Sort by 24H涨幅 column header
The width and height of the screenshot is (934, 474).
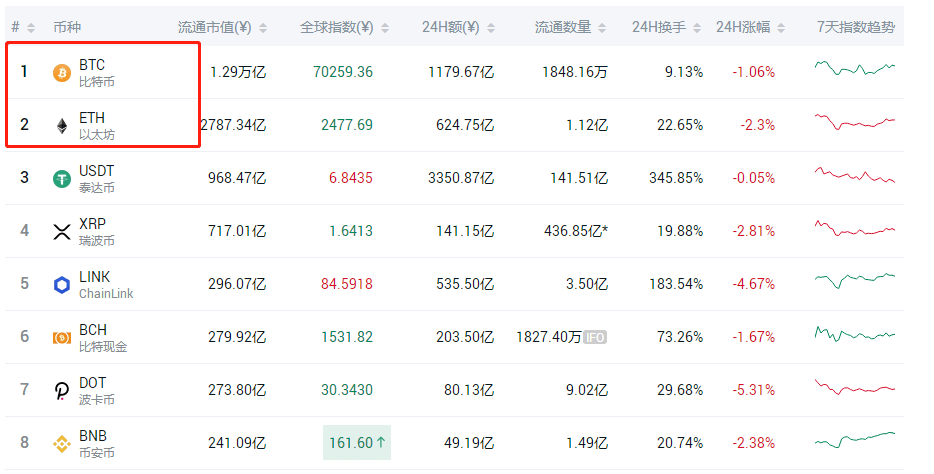click(750, 27)
